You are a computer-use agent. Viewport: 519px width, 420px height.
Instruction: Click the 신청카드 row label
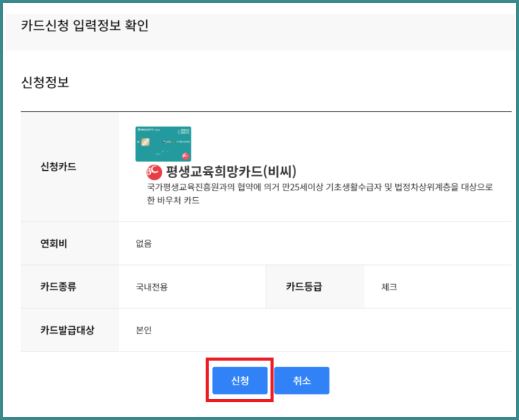point(58,167)
